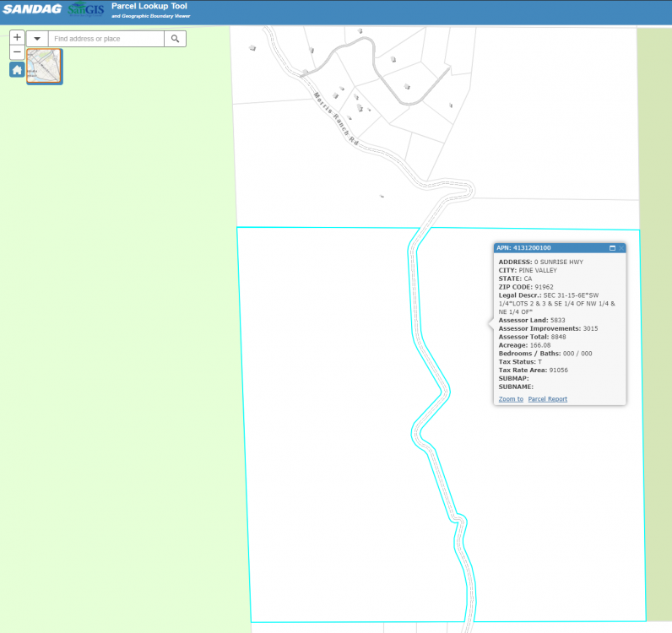
Task: Select ZIP CODE value 91962
Action: 544,287
